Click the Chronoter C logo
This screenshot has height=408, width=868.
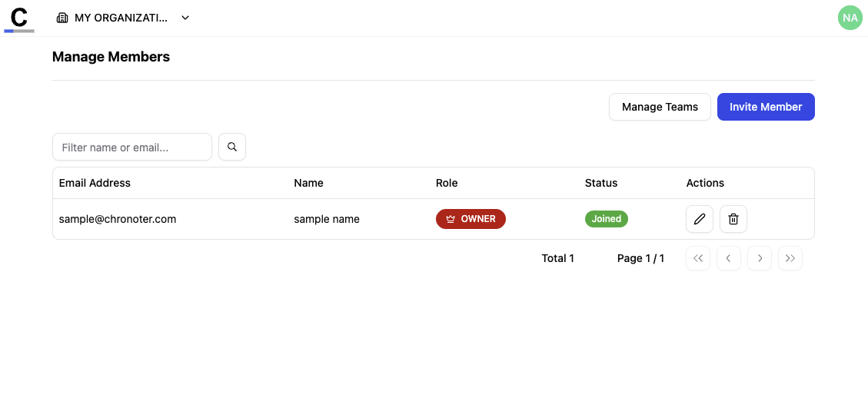tap(19, 18)
